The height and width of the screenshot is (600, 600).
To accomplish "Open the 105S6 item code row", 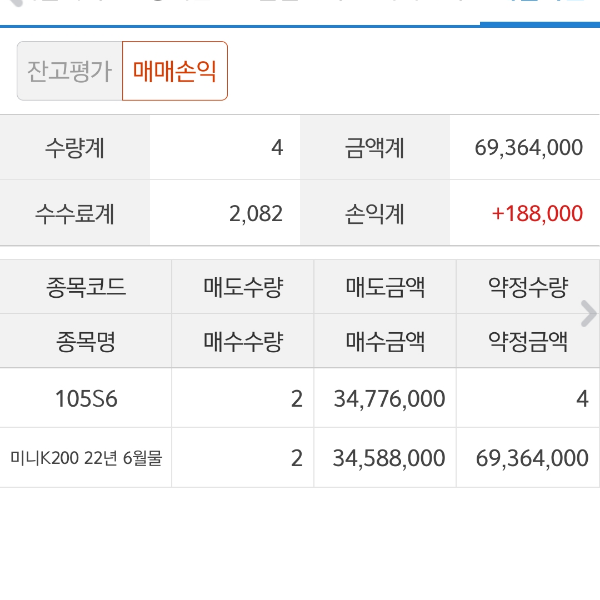I will (86, 399).
